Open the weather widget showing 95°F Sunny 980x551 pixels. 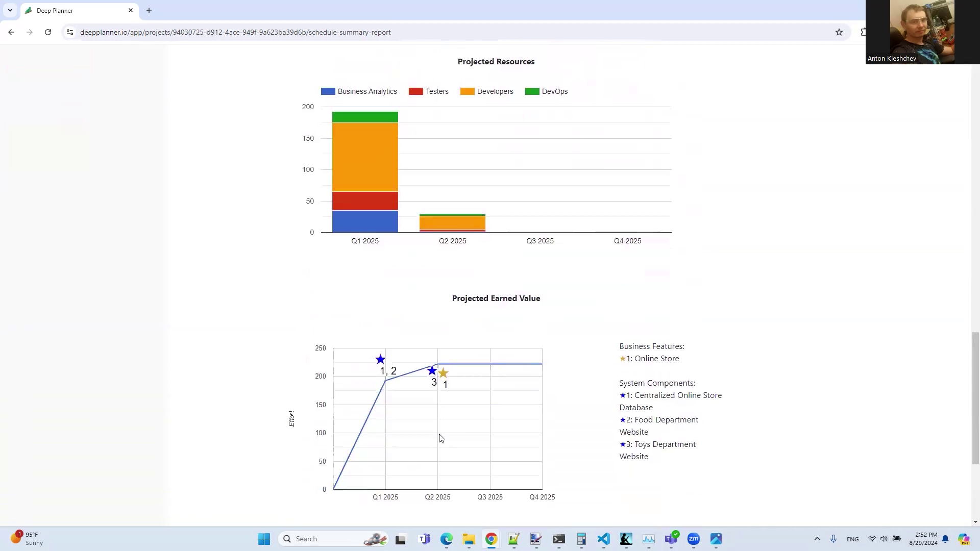click(27, 539)
